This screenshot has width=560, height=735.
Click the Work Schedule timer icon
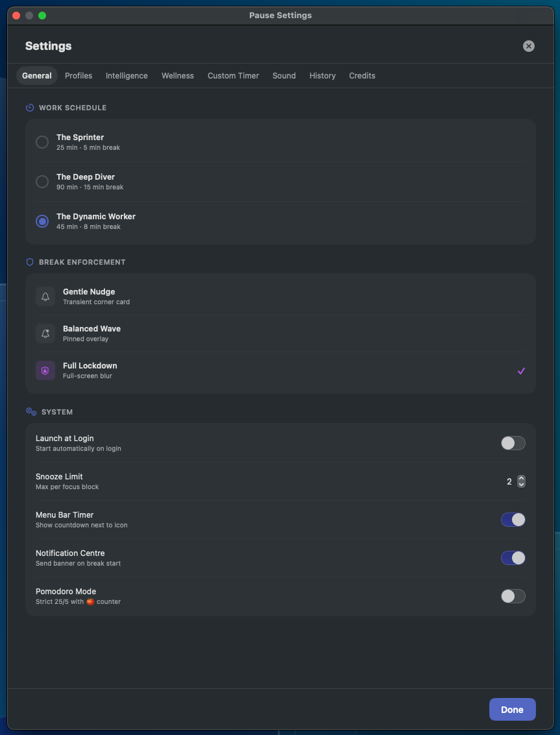(30, 108)
